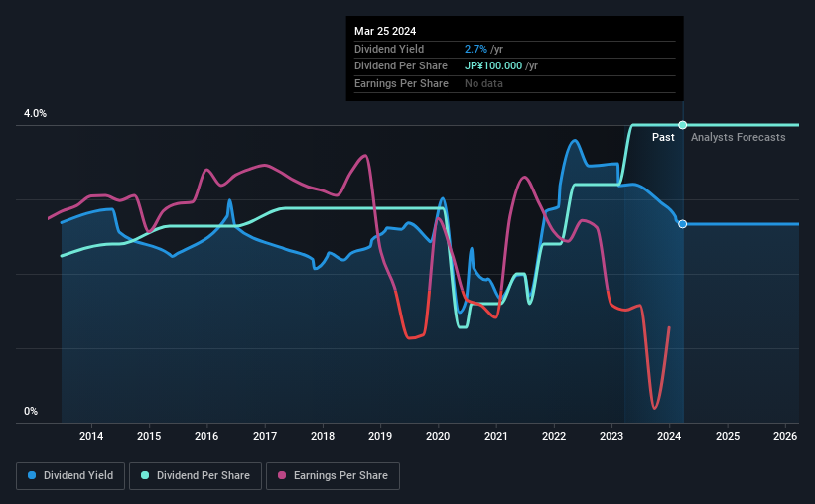The image size is (815, 504).
Task: Click the blue Dividend Yield legend dot
Action: coord(32,475)
